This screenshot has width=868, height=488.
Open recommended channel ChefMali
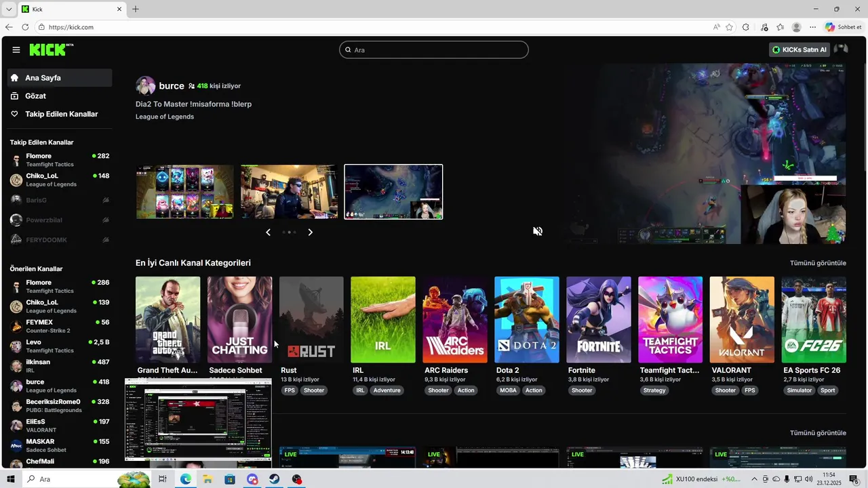tap(60, 462)
